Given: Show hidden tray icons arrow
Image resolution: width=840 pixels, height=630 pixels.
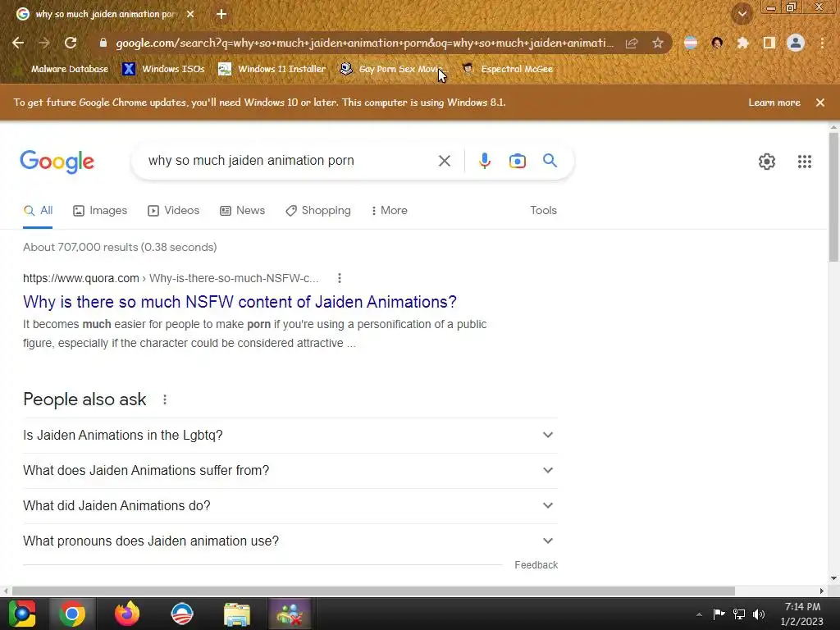Looking at the screenshot, I should click(x=699, y=614).
